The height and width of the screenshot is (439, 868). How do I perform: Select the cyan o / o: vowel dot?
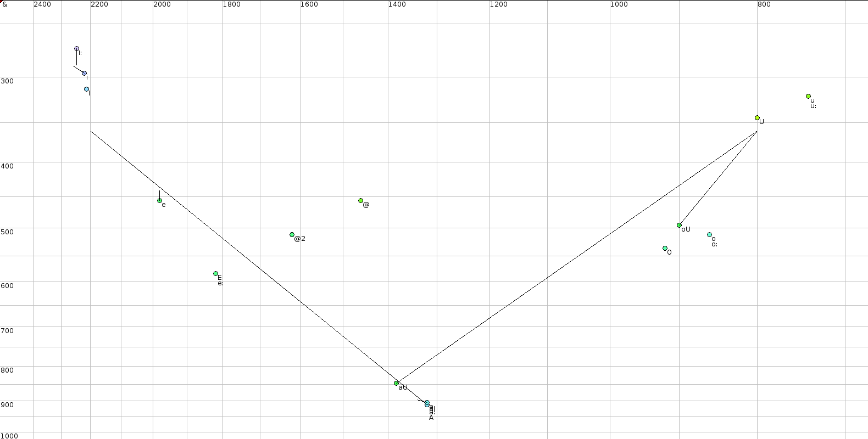(x=709, y=235)
